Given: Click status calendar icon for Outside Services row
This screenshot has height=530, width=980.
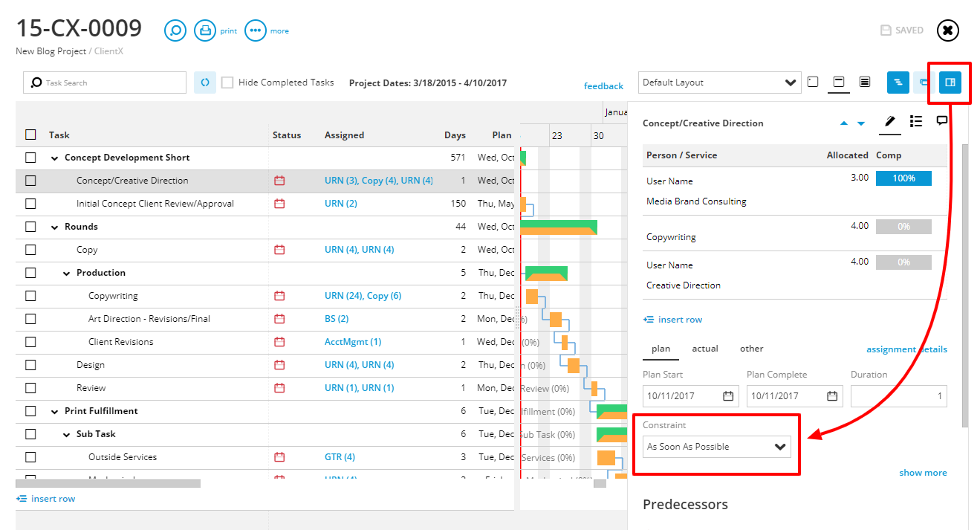Looking at the screenshot, I should click(x=279, y=457).
